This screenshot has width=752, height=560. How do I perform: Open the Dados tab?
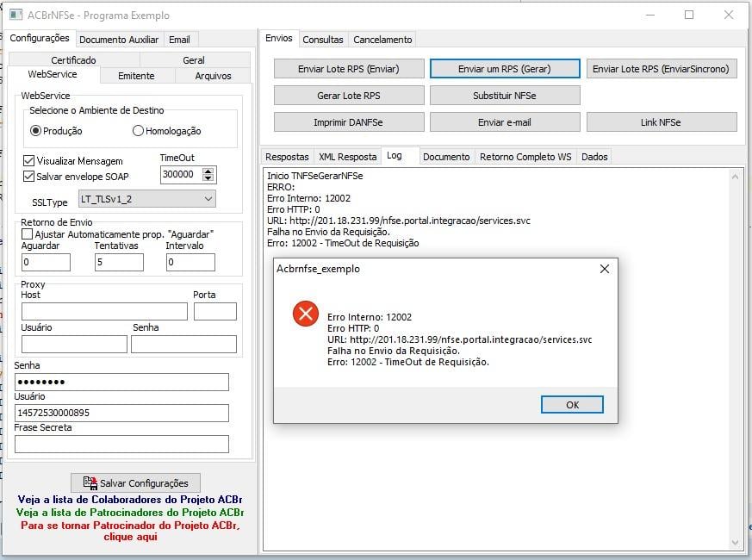[594, 157]
